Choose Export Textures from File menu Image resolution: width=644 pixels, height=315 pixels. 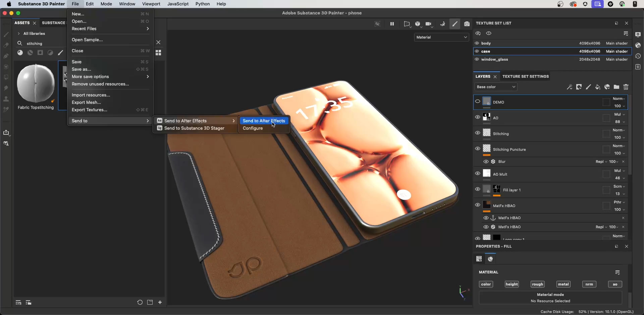pos(110,110)
